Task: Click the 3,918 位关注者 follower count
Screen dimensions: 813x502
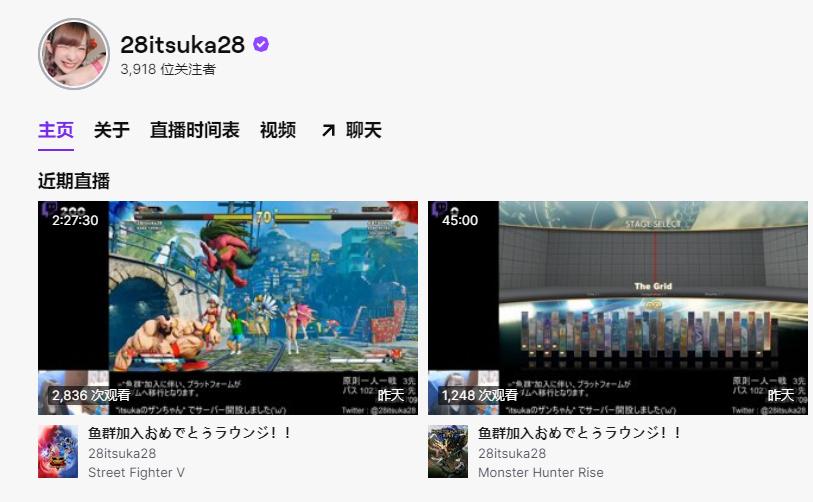Action: [168, 69]
